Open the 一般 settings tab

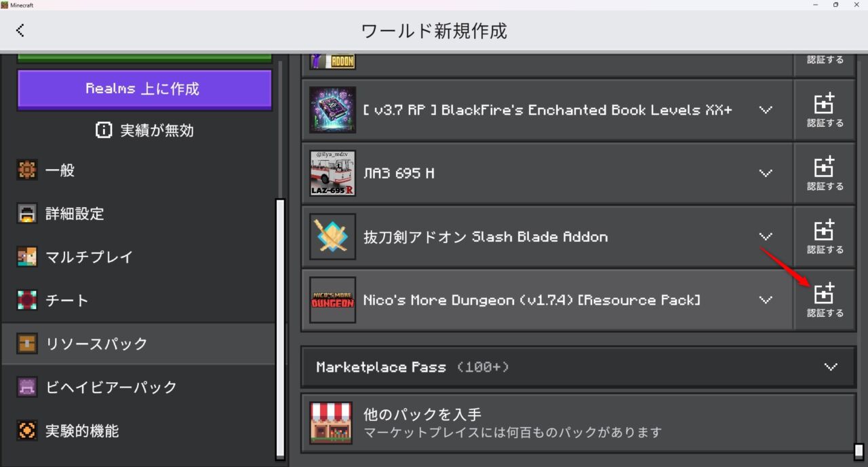[x=138, y=170]
